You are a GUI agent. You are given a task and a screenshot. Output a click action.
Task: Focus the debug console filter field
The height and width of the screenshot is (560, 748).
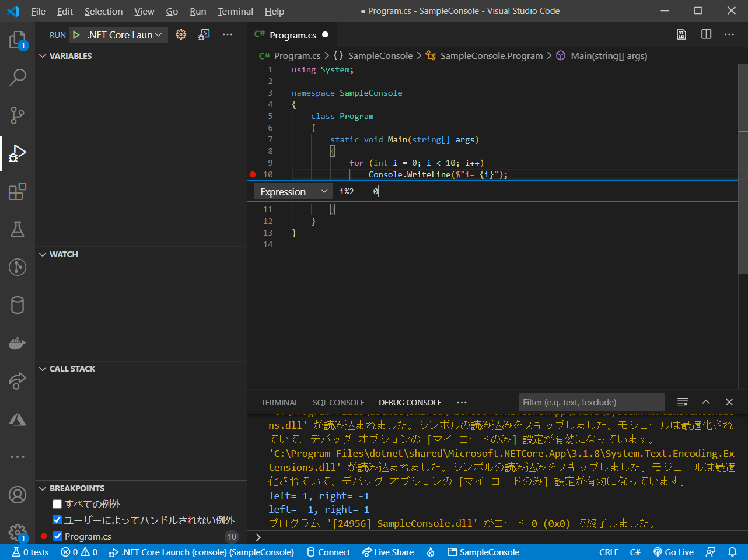[x=592, y=402]
